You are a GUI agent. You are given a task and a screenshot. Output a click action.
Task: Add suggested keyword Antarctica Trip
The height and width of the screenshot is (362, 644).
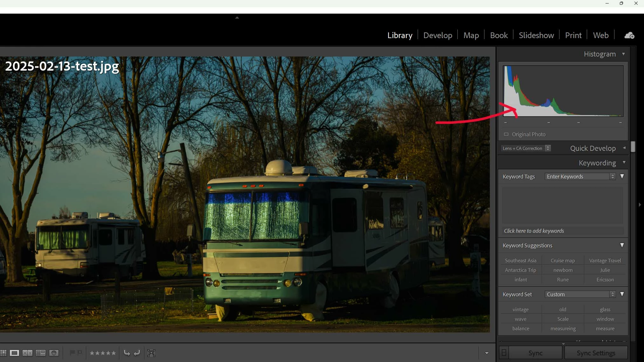coord(520,270)
